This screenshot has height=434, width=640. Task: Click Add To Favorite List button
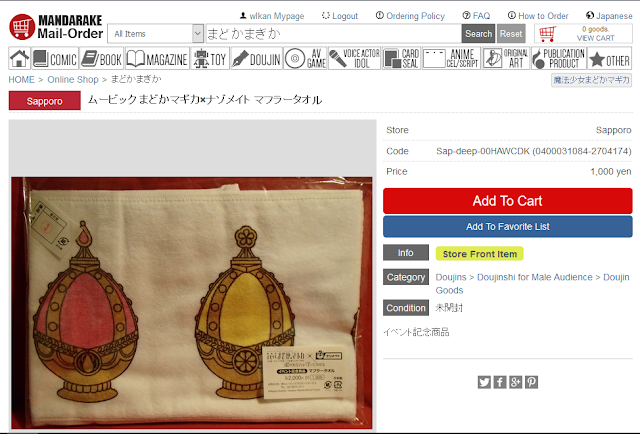pyautogui.click(x=507, y=227)
